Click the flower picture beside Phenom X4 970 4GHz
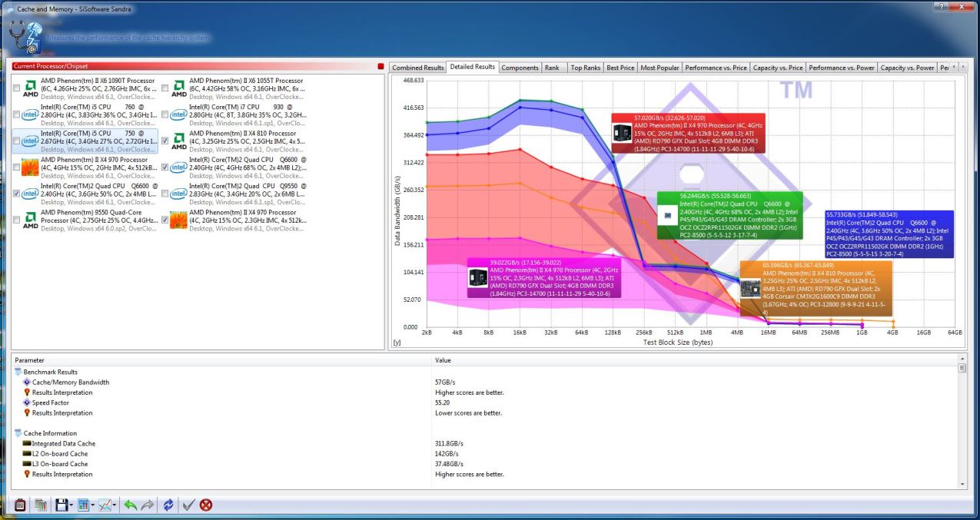Viewport: 980px width, 520px height. [x=31, y=167]
